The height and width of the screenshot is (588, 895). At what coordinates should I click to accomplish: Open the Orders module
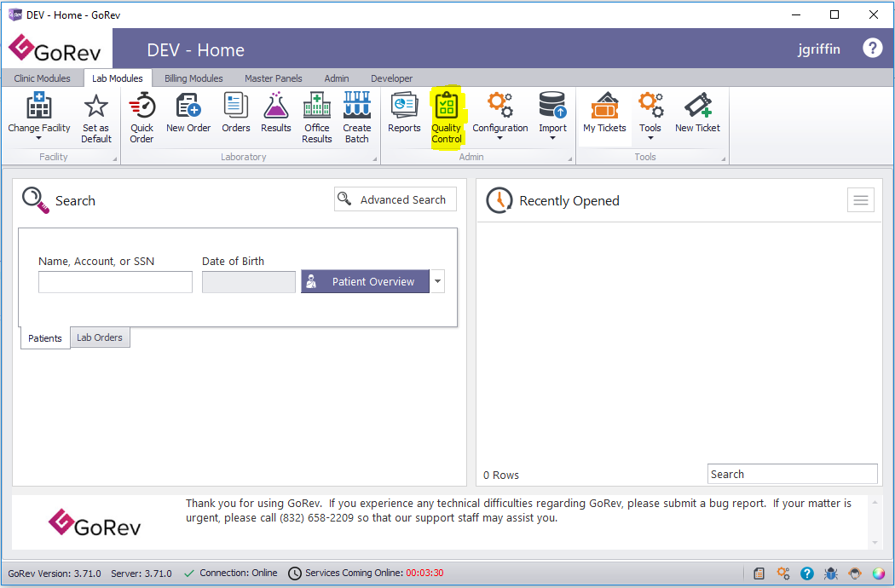click(x=236, y=113)
